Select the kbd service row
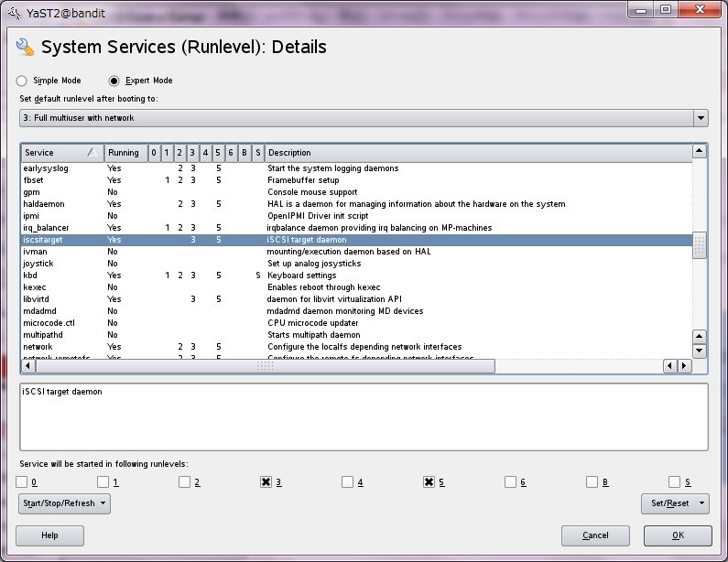The image size is (728, 562). 356,276
